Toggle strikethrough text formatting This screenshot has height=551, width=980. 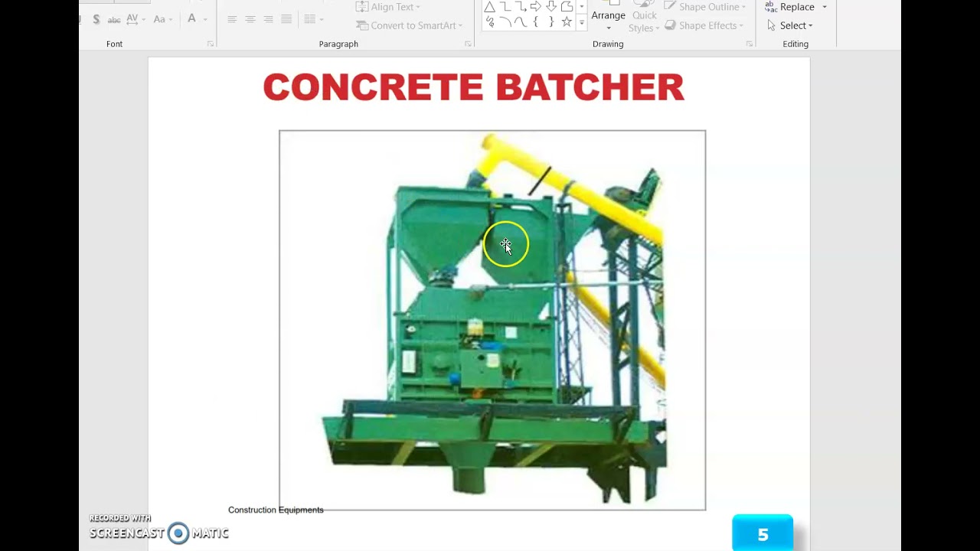pos(114,19)
